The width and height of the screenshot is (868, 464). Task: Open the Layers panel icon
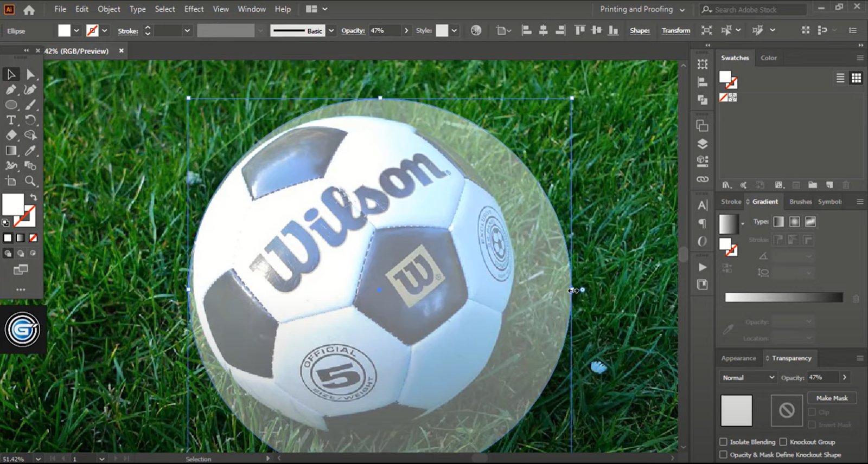click(x=703, y=144)
